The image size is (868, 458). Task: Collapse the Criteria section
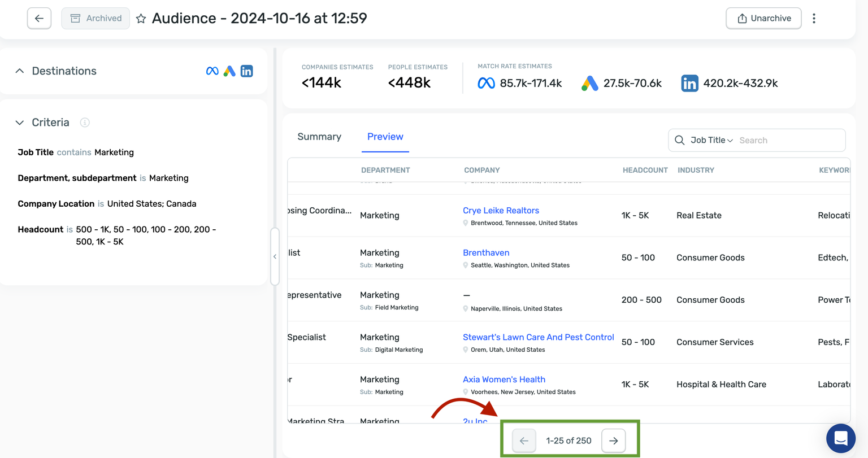tap(20, 123)
